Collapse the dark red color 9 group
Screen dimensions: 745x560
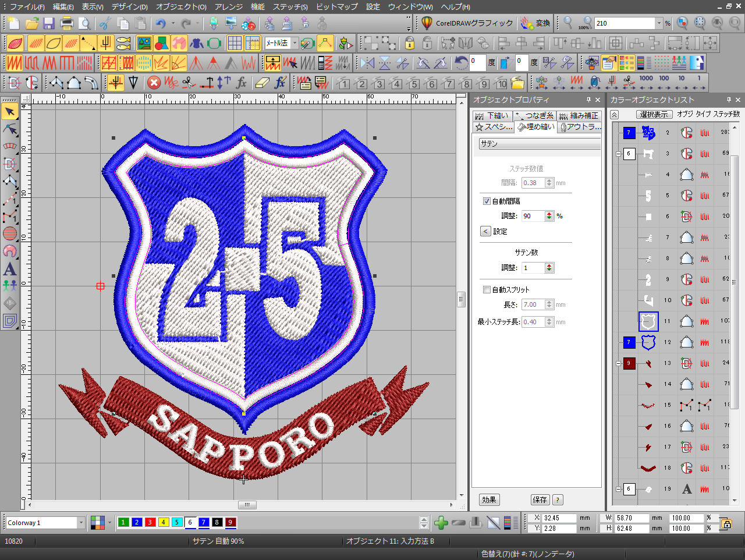tap(618, 363)
